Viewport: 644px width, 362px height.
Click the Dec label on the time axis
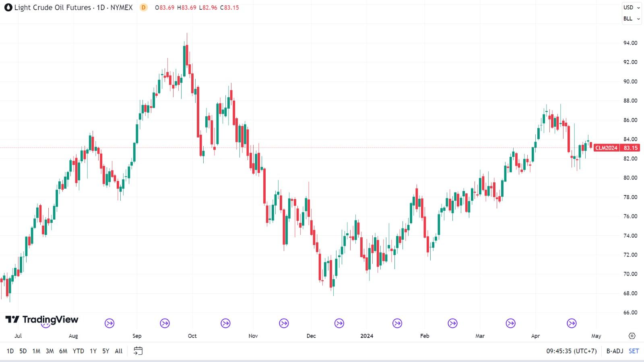coord(311,336)
